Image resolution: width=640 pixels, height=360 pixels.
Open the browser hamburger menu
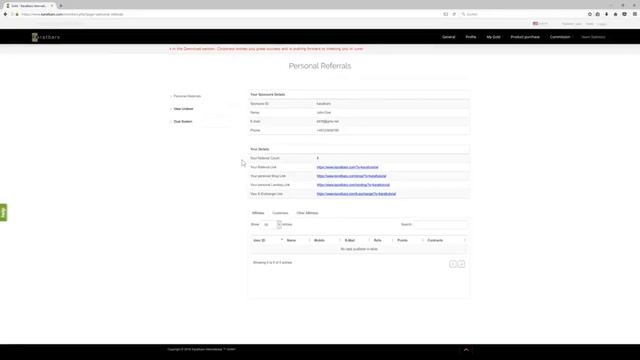point(635,14)
